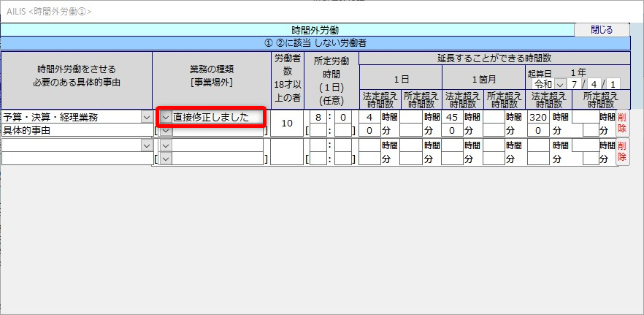The image size is (644, 315).
Task: Delete the empty second row with 削除
Action: 622,151
